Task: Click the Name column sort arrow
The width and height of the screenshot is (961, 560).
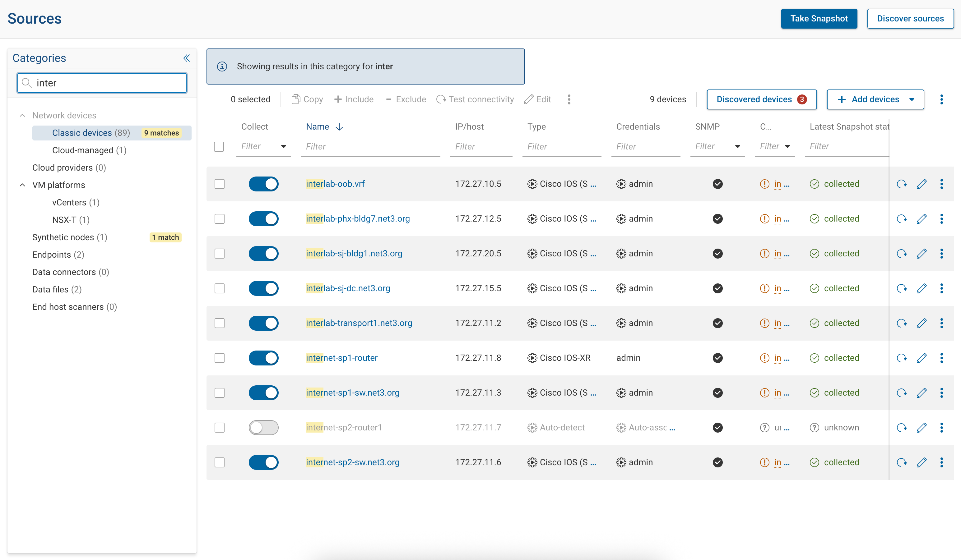Action: click(x=339, y=127)
